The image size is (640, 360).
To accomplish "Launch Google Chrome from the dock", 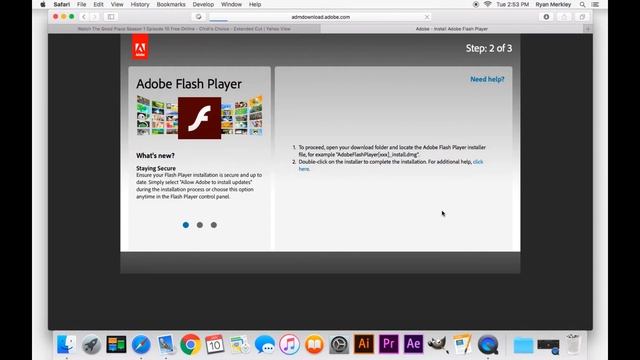I will [190, 344].
